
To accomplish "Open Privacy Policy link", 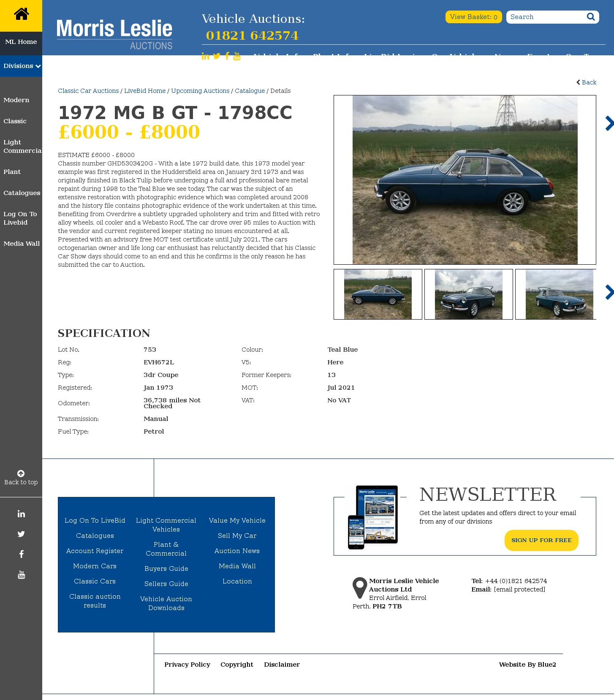I will (x=187, y=665).
